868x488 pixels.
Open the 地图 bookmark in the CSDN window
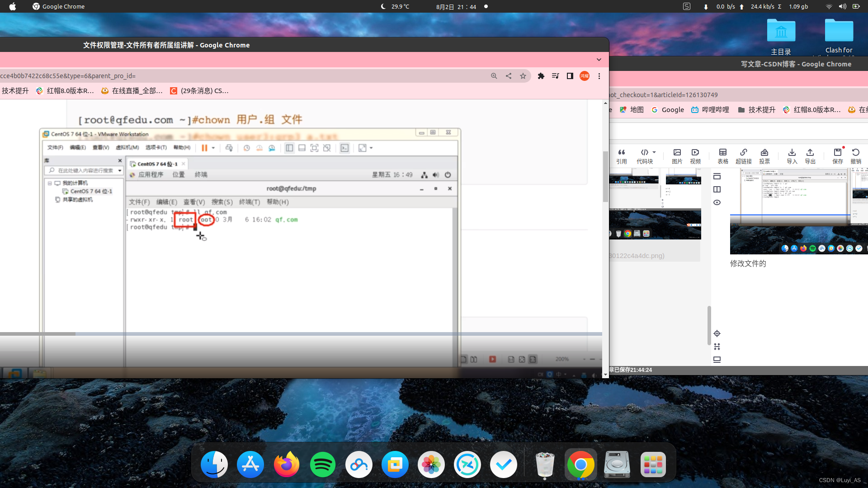[632, 110]
